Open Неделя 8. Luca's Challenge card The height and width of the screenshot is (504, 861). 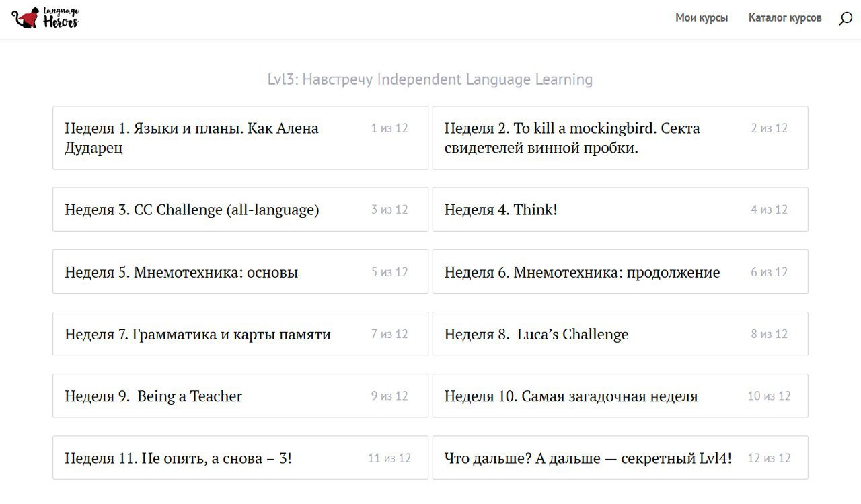[x=620, y=334]
